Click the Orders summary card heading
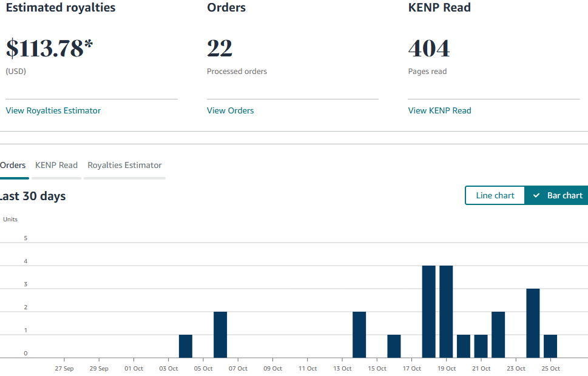Screen dimensions: 588x376 (226, 7)
